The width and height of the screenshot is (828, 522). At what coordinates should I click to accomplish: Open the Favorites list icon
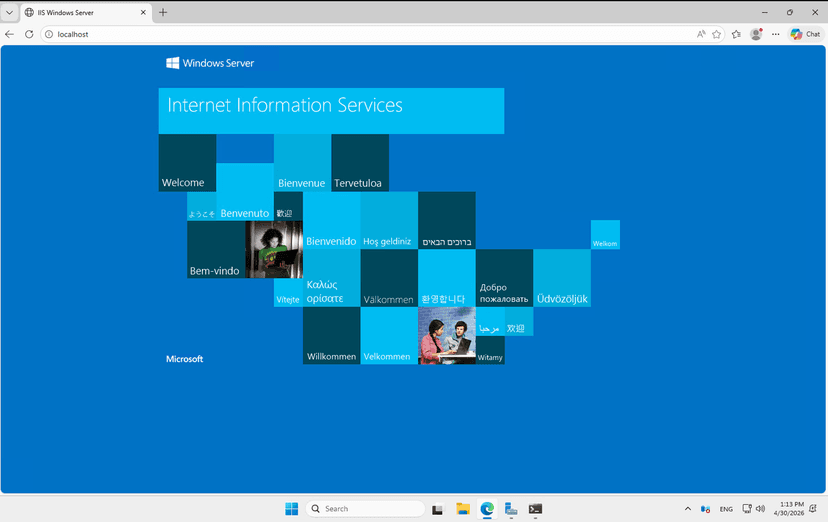(x=736, y=34)
